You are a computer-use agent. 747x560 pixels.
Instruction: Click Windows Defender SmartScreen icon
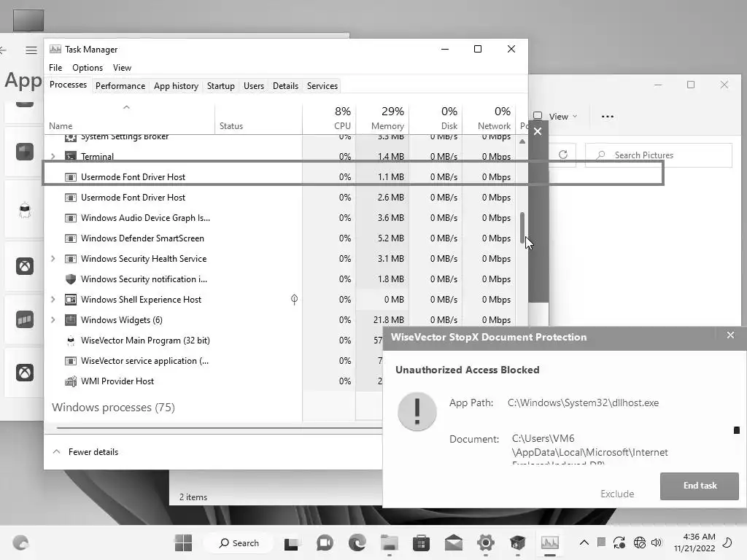click(x=71, y=238)
